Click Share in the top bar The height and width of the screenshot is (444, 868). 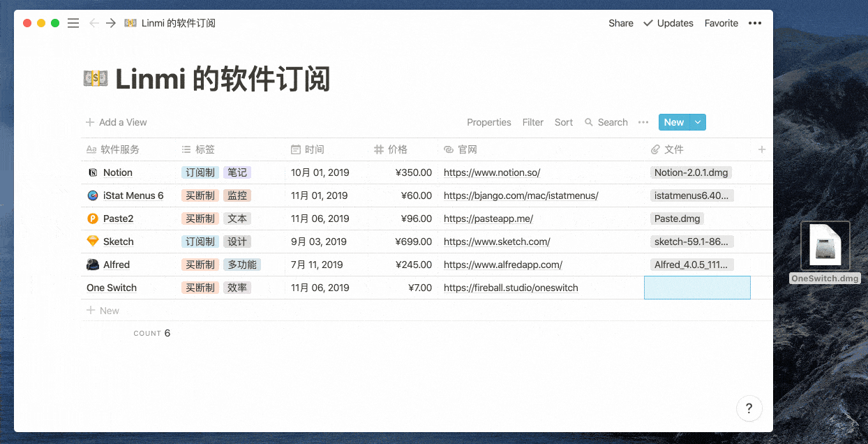click(621, 23)
